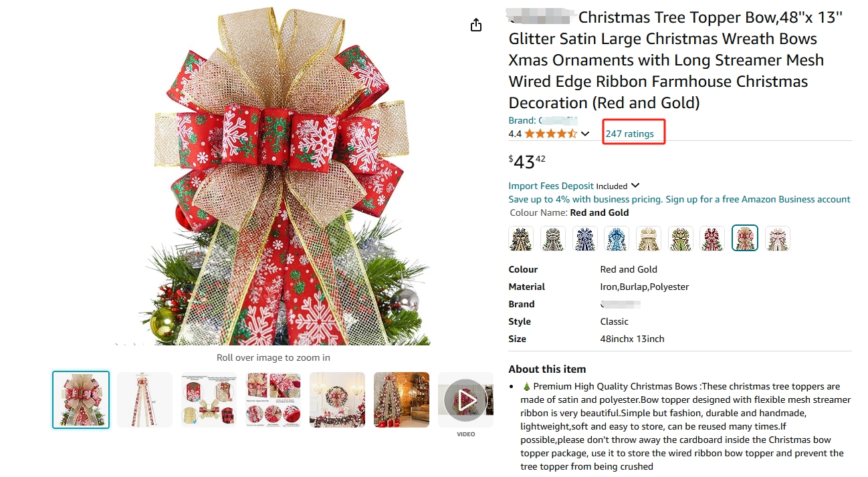The width and height of the screenshot is (868, 477).
Task: Expand Import Fees Deposit details
Action: (635, 186)
